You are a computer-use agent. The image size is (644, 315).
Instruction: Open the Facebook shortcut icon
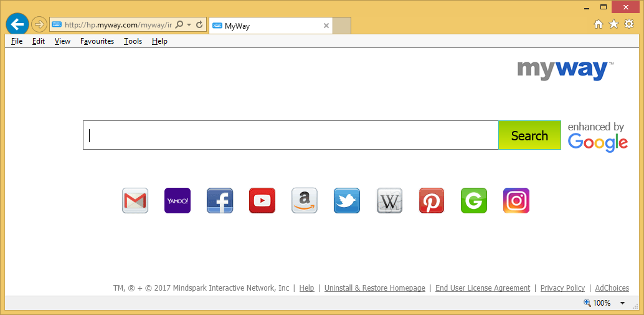[x=220, y=201]
